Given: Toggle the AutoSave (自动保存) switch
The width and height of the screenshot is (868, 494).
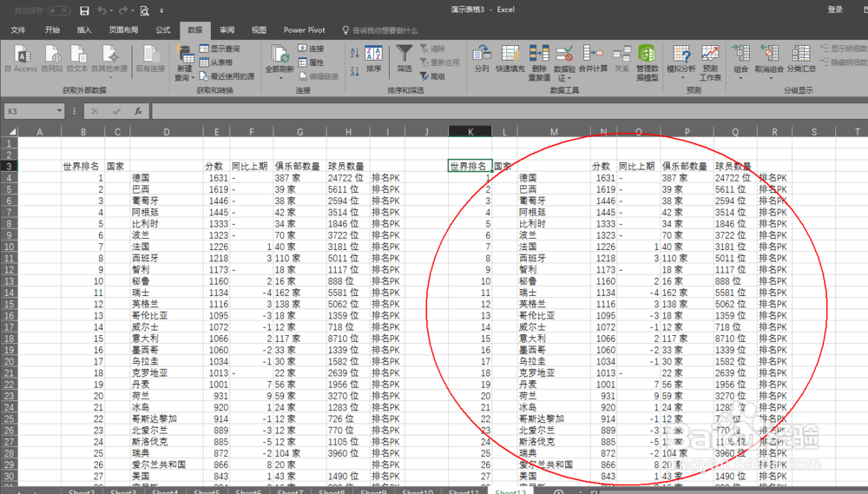Looking at the screenshot, I should [x=59, y=10].
